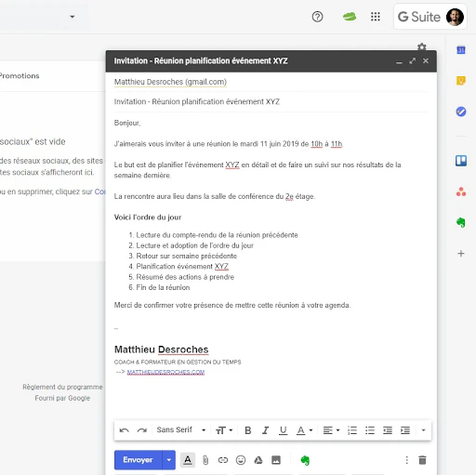The image size is (476, 475).
Task: Click the attach files paperclip icon
Action: click(x=205, y=460)
